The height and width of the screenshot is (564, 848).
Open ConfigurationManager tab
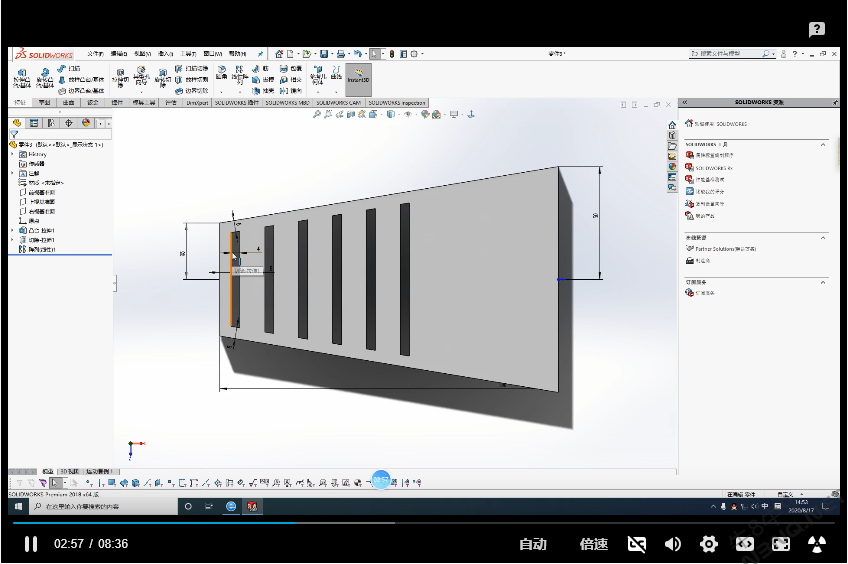pos(51,123)
